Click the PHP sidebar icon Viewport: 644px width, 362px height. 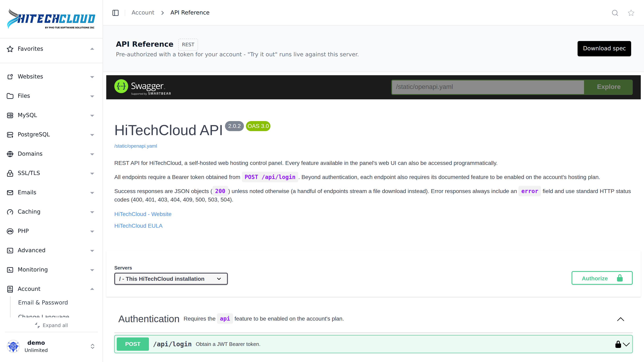[10, 231]
